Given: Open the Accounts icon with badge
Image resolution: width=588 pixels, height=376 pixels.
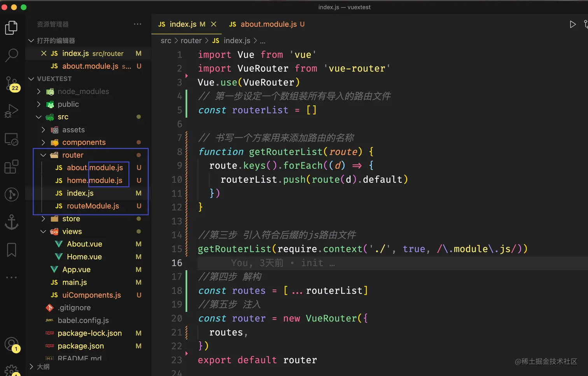Looking at the screenshot, I should (x=12, y=345).
